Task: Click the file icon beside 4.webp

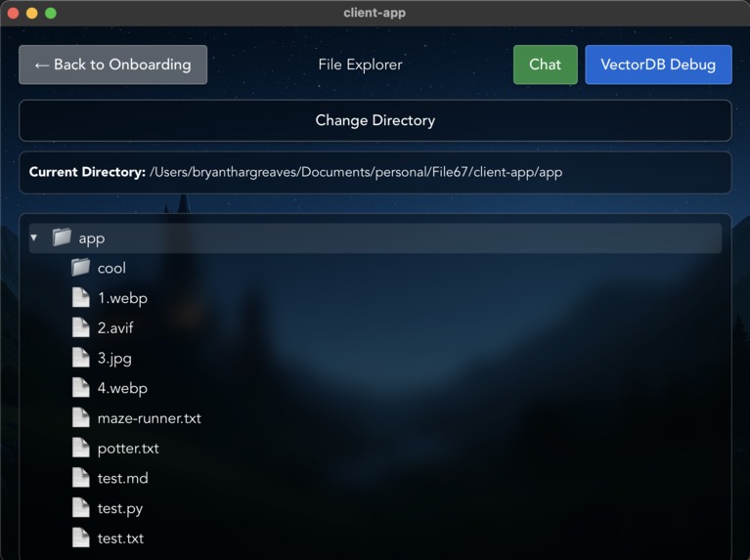Action: point(81,387)
